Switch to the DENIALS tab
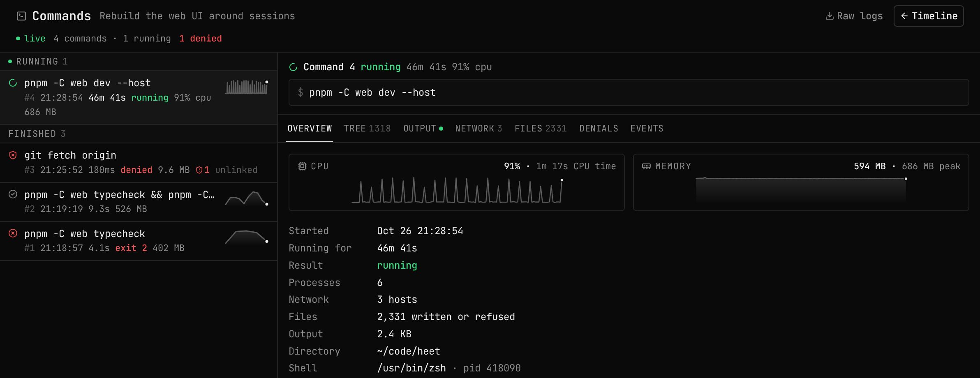Image resolution: width=980 pixels, height=378 pixels. [599, 129]
